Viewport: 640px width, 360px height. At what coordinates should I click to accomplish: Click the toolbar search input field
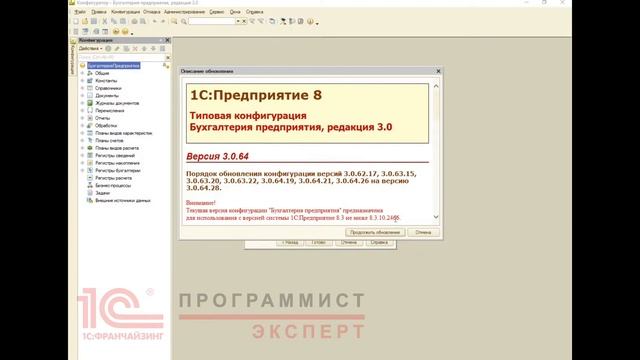pos(212,21)
